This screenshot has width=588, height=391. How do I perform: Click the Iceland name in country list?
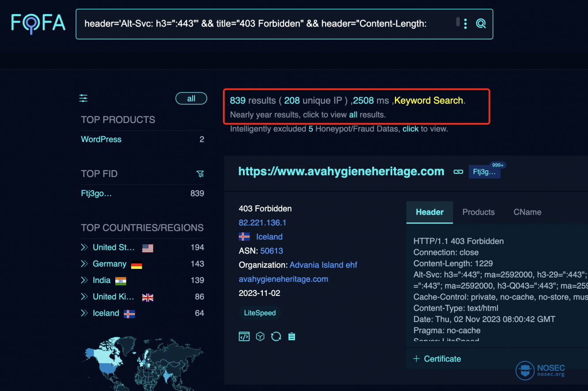tap(106, 313)
